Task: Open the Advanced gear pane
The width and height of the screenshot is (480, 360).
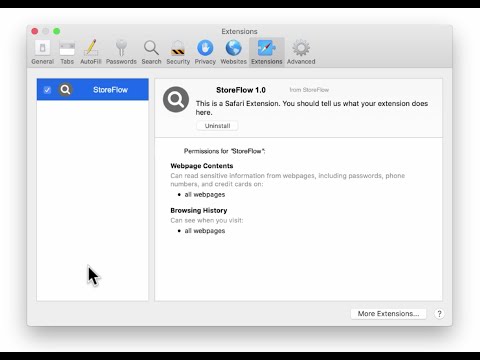Action: pyautogui.click(x=301, y=52)
